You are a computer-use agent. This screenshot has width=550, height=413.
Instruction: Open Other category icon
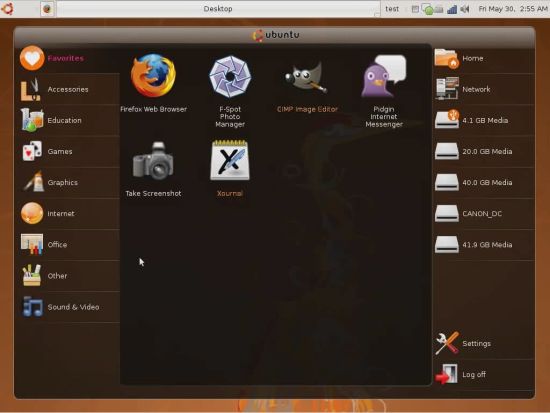[32, 275]
